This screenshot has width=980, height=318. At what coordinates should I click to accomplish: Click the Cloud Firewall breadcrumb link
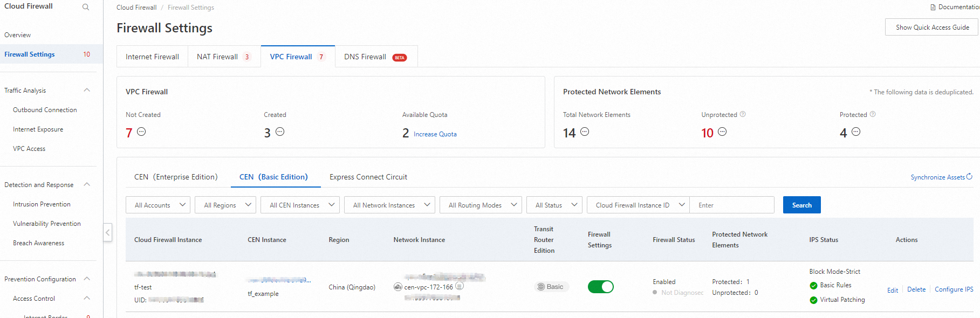coord(136,8)
